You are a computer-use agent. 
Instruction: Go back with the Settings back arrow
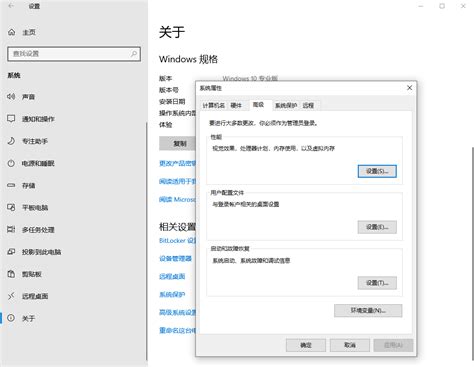coord(11,6)
